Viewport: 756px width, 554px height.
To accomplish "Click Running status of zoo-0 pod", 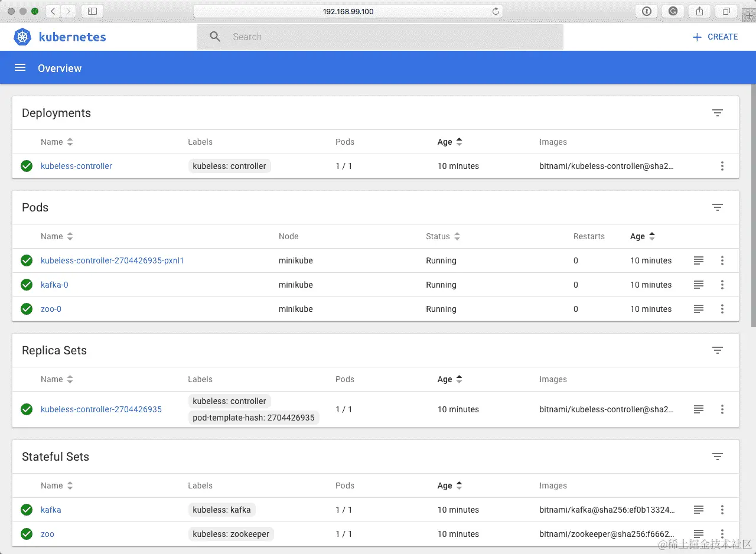I will 441,309.
